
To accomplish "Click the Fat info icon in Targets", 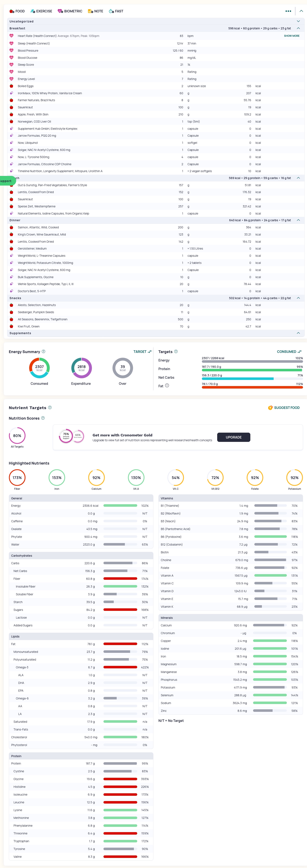I will 167,385.
